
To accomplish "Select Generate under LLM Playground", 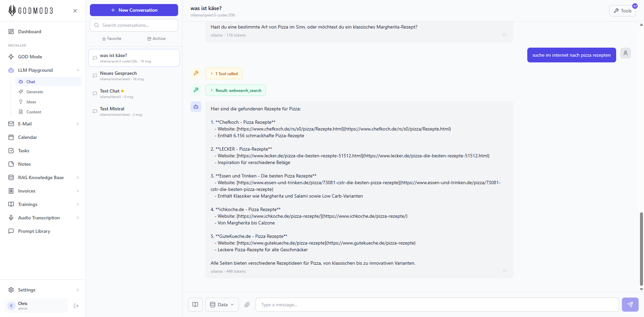I will (x=35, y=92).
